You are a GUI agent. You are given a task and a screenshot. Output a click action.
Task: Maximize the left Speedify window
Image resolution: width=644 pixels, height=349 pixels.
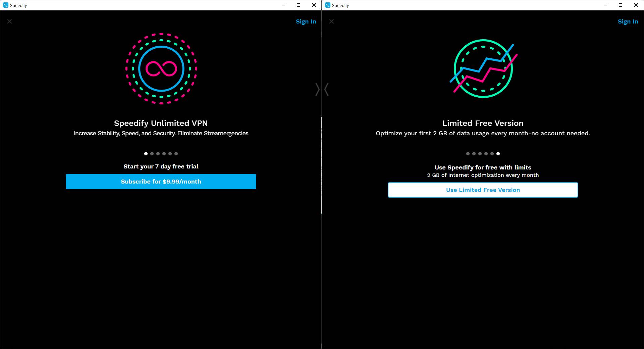pyautogui.click(x=299, y=5)
